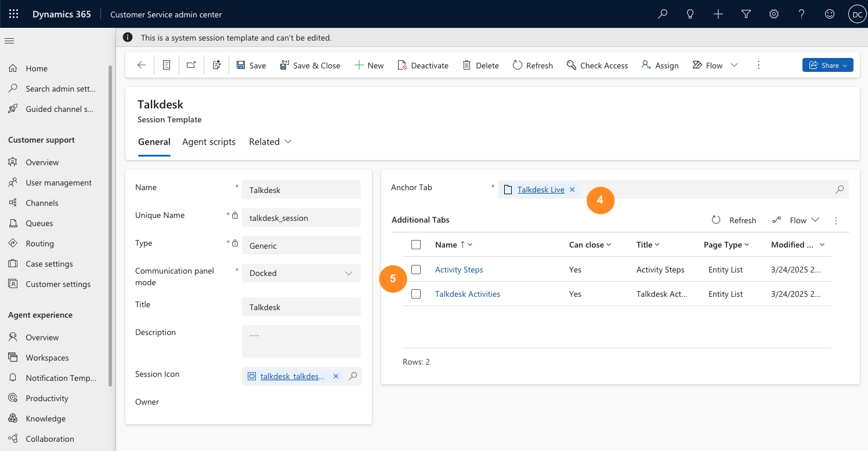Remove Talkdesk Live from Anchor Tab
Image resolution: width=868 pixels, height=451 pixels.
572,190
